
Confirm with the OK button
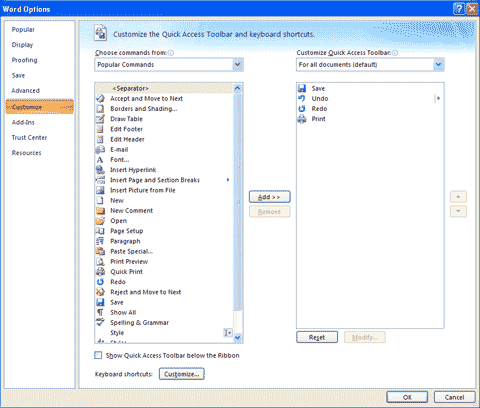407,397
